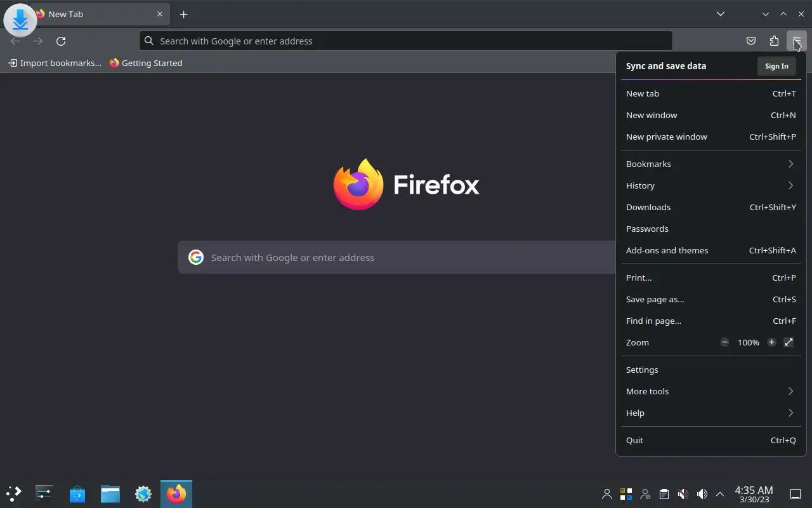
Task: Open New private window menu entry
Action: coord(710,137)
